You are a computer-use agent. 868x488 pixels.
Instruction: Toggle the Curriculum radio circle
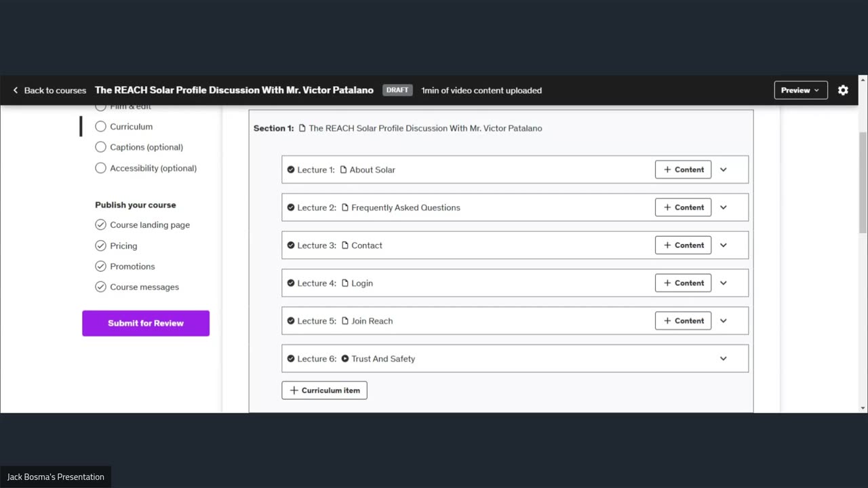point(100,126)
